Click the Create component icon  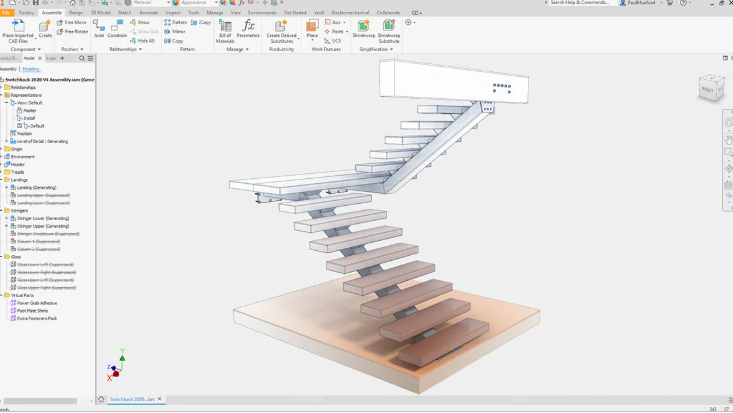coord(45,26)
